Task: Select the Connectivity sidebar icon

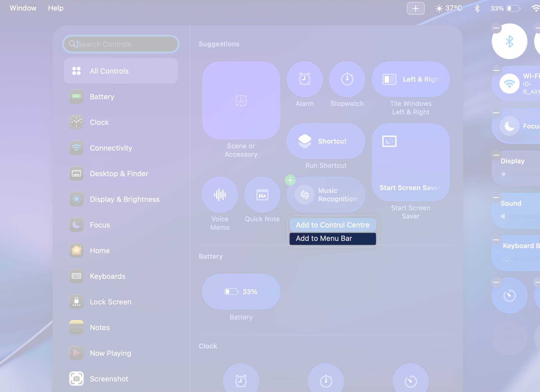Action: point(76,148)
